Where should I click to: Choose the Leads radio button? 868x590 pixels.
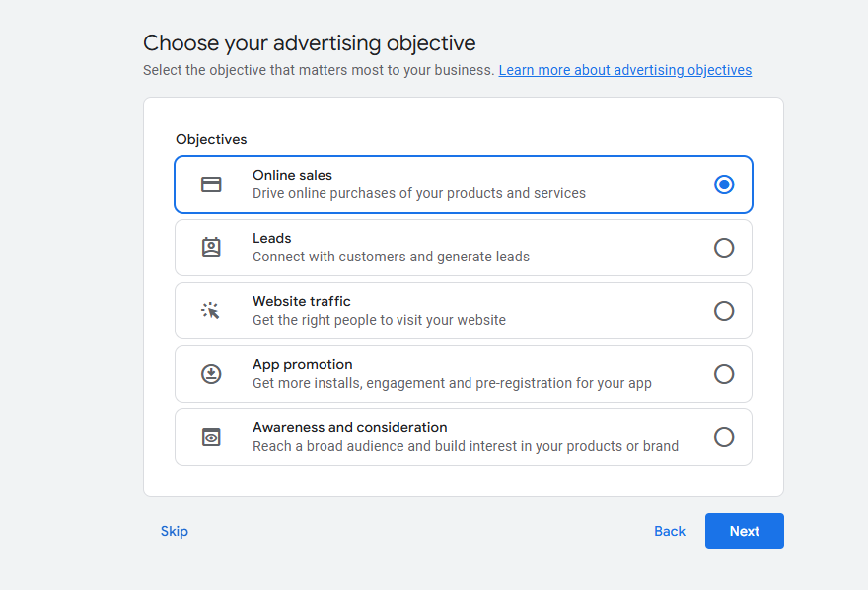pyautogui.click(x=724, y=248)
